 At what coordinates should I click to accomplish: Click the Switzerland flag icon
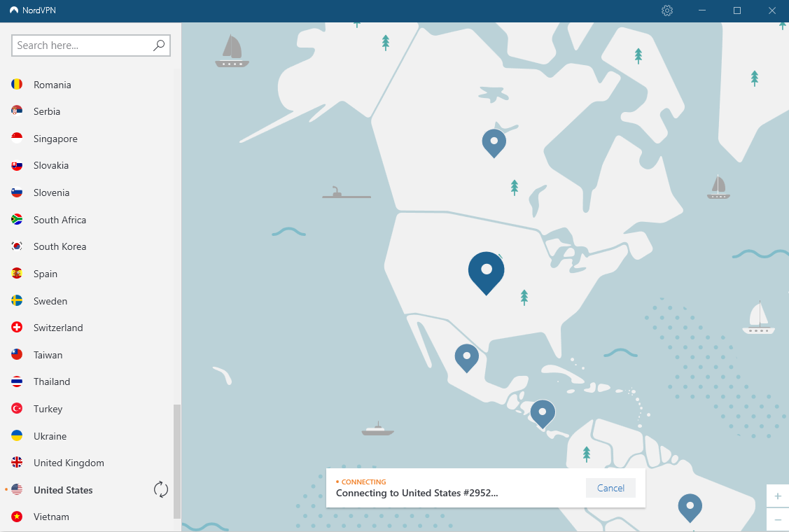point(17,328)
